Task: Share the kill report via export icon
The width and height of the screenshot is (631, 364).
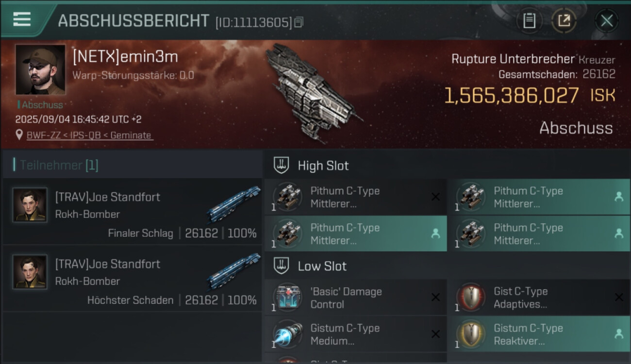Action: pos(564,21)
